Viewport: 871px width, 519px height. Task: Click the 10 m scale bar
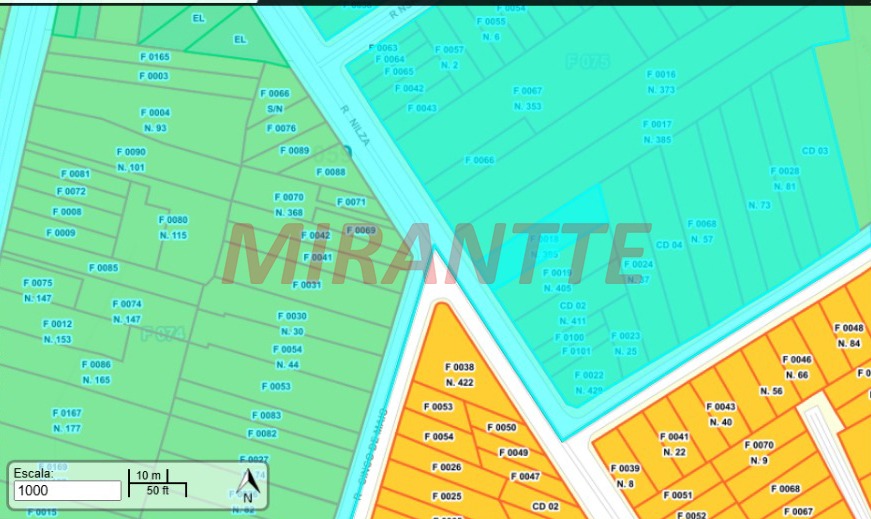point(148,474)
